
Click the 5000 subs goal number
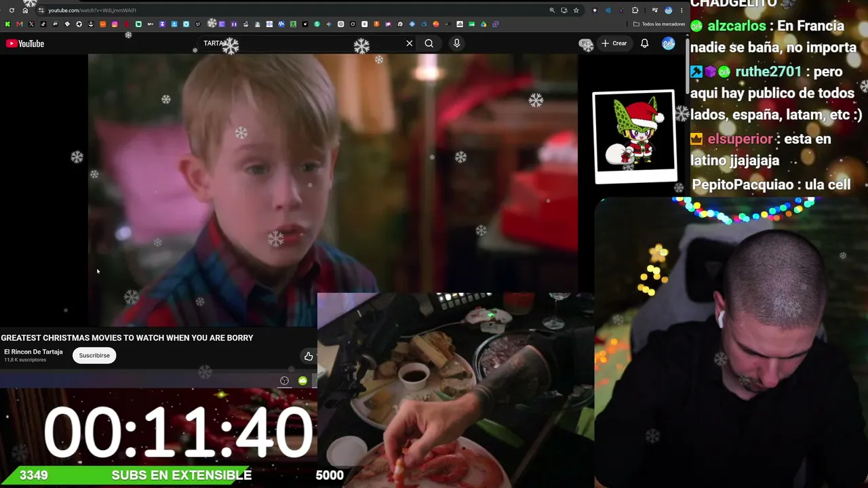330,475
